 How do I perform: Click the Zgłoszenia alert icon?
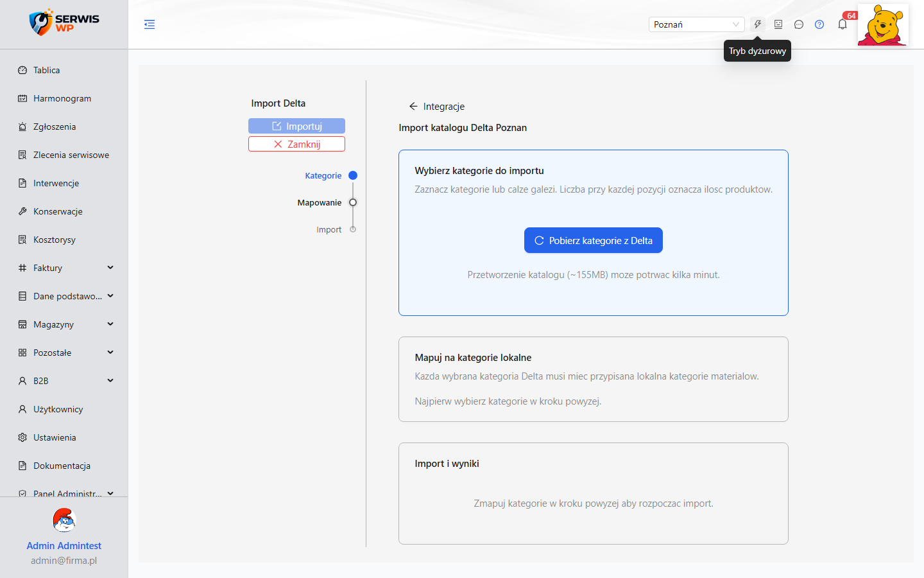click(x=22, y=127)
